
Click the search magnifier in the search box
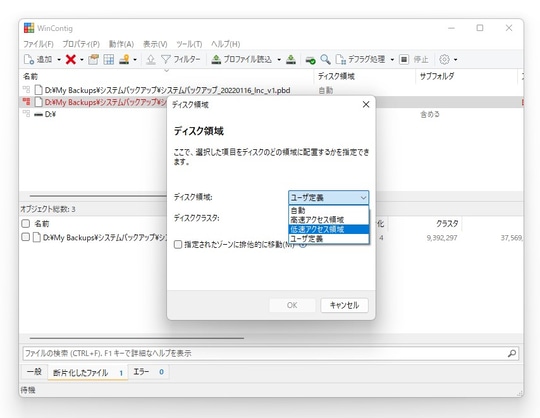tap(512, 353)
